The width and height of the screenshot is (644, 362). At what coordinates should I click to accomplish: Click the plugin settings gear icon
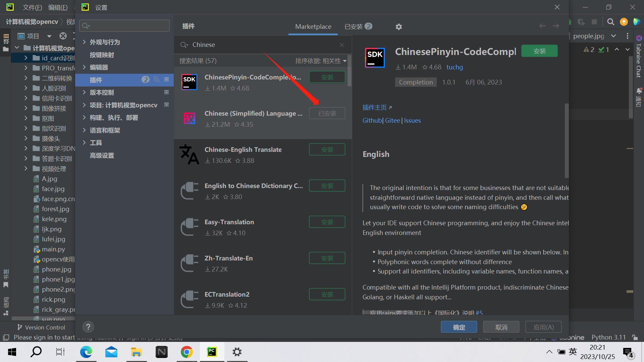[x=398, y=27]
